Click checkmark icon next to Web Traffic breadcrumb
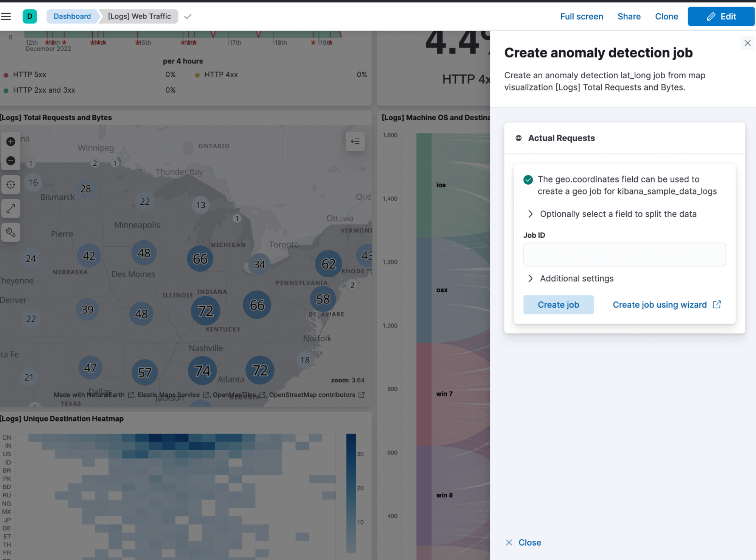The width and height of the screenshot is (756, 560). 188,16
